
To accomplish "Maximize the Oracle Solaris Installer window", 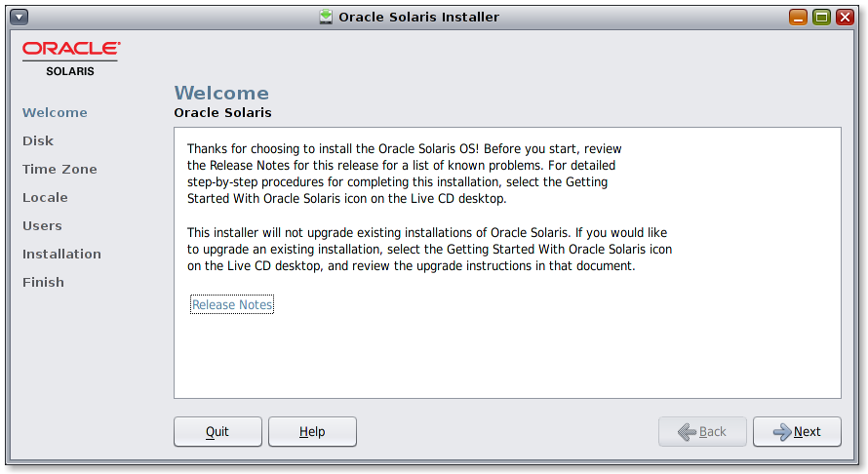I will click(x=821, y=18).
